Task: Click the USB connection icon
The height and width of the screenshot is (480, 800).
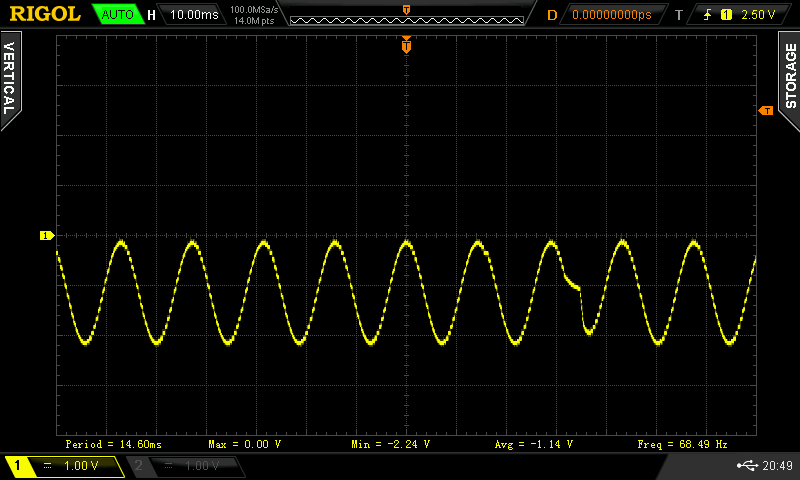Action: click(747, 465)
